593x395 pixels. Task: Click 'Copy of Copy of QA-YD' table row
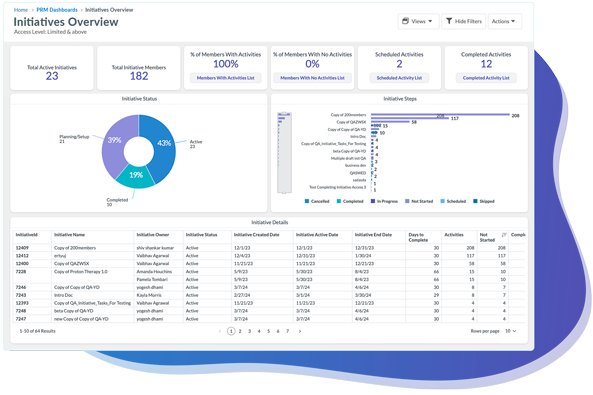click(x=77, y=288)
